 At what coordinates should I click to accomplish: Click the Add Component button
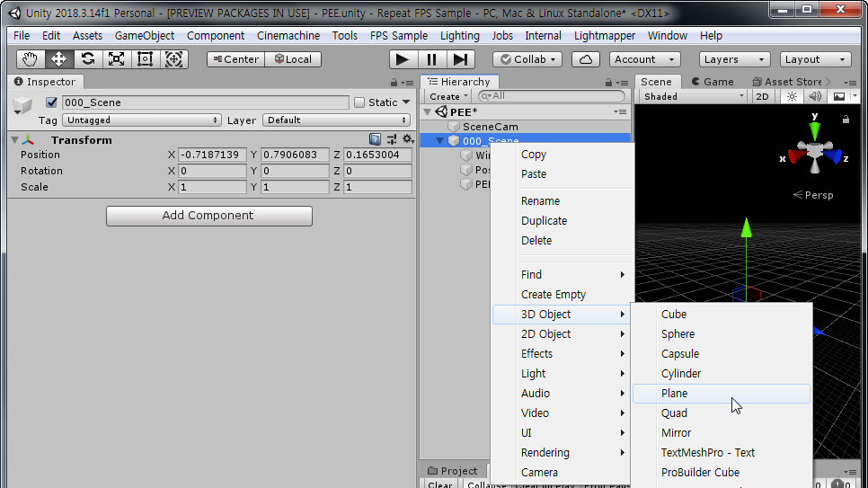(209, 216)
